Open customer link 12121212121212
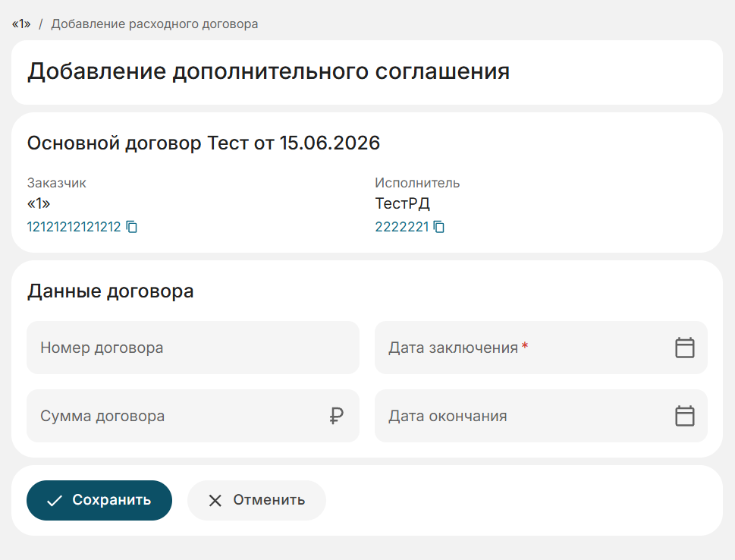Image resolution: width=735 pixels, height=560 pixels. (74, 227)
